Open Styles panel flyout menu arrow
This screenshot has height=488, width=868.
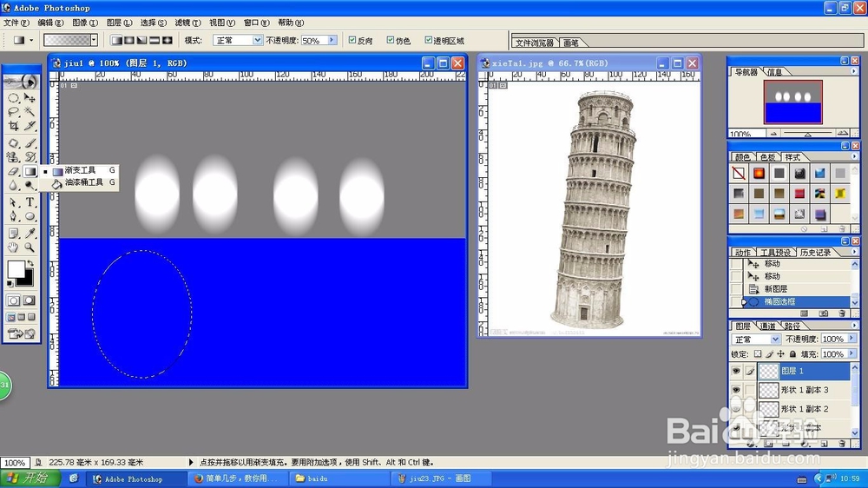(x=853, y=157)
